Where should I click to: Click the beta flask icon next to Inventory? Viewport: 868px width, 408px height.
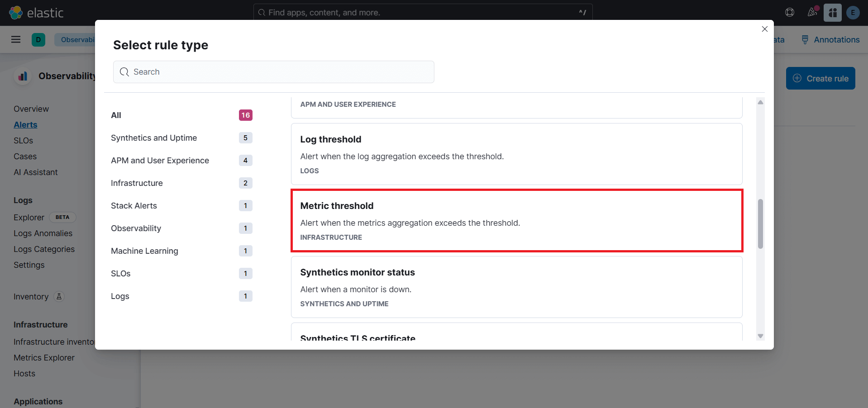point(59,297)
